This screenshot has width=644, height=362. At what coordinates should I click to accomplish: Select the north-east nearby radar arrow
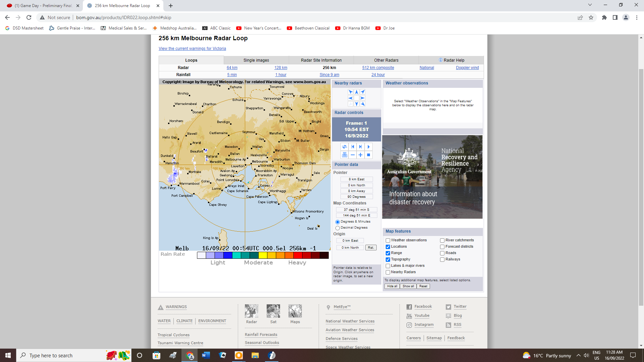click(363, 92)
